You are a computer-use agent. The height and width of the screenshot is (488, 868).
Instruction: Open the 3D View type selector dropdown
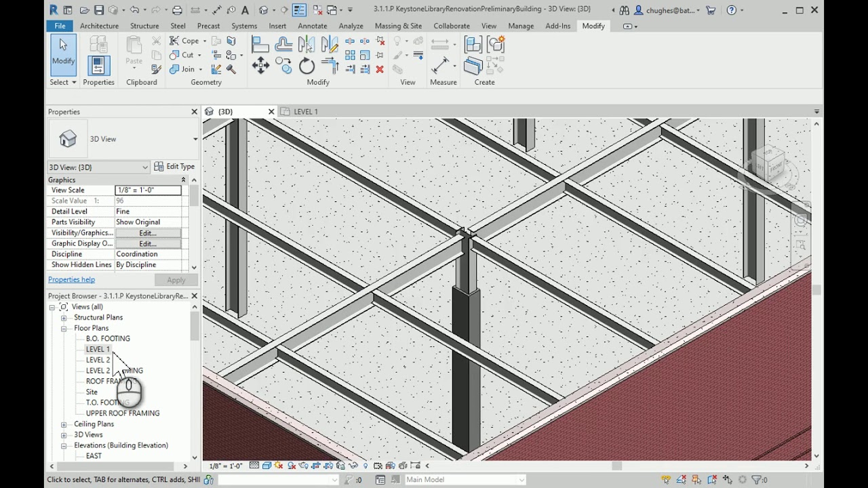[x=195, y=139]
